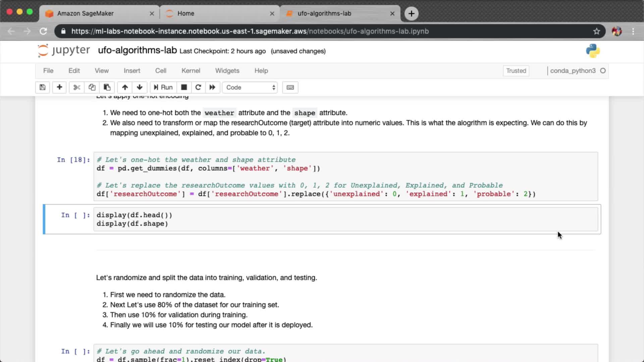Click the Trusted notebook button
The height and width of the screenshot is (362, 644).
(516, 71)
